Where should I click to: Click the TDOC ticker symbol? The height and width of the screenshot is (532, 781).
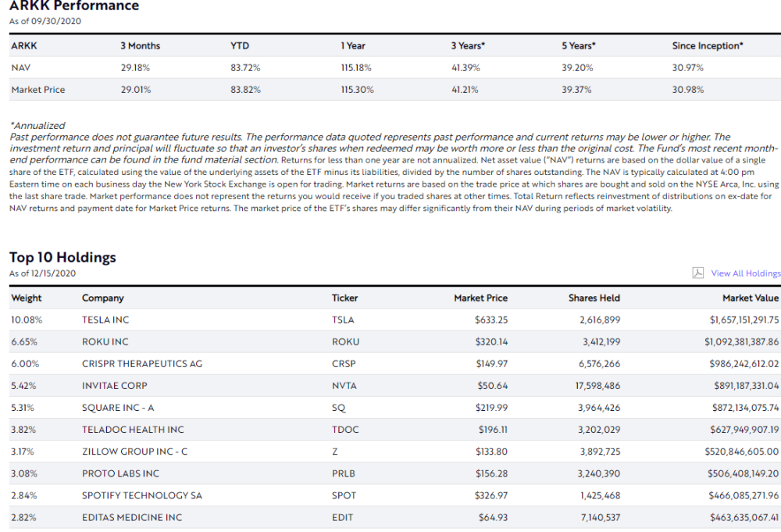(344, 430)
